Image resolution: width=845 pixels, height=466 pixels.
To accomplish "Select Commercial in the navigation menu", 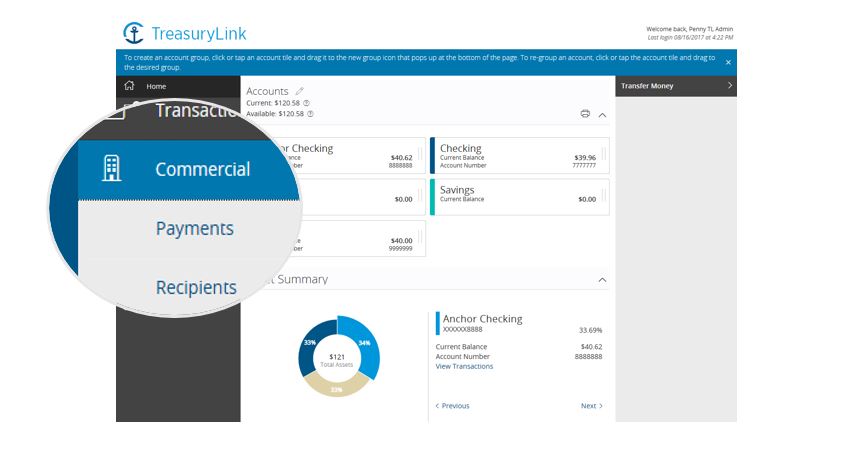I will [188, 170].
